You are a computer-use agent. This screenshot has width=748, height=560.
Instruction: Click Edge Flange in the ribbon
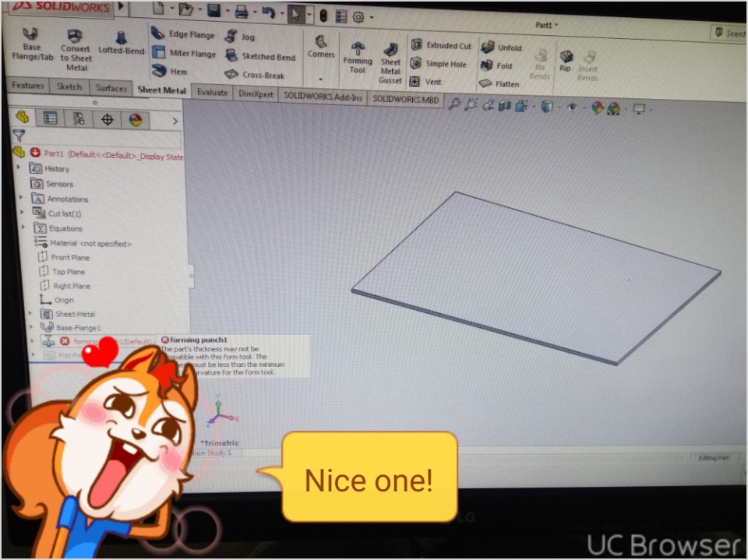pos(183,33)
